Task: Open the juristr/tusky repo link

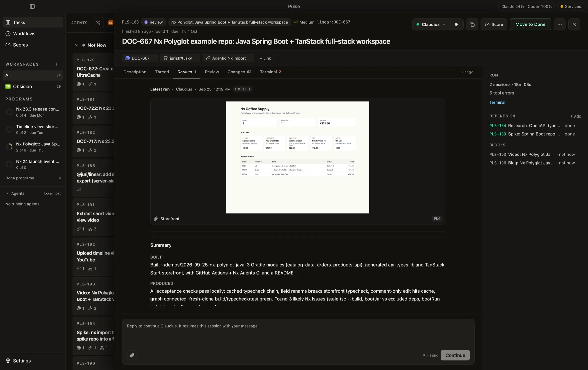Action: [x=180, y=58]
